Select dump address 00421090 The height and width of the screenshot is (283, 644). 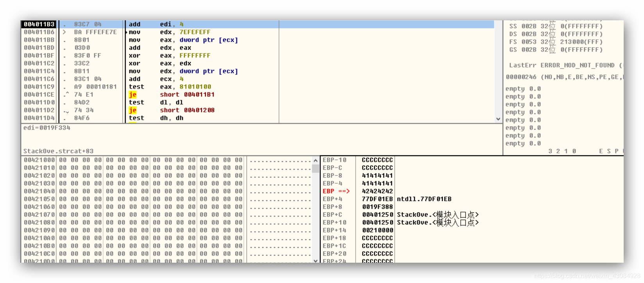tap(39, 230)
